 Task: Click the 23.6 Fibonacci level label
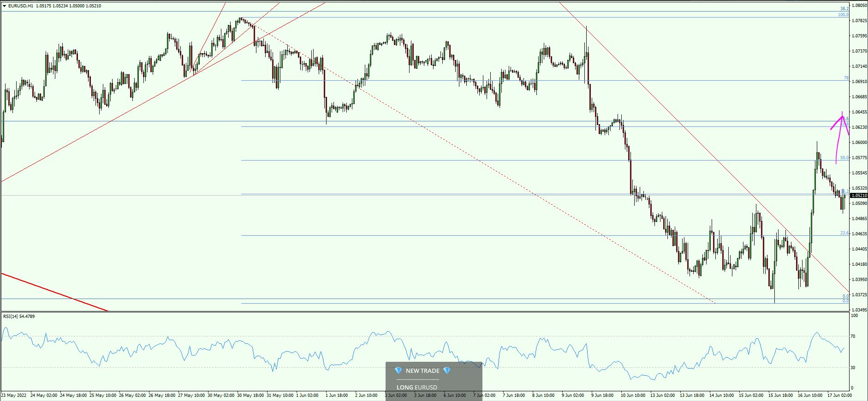click(x=844, y=233)
